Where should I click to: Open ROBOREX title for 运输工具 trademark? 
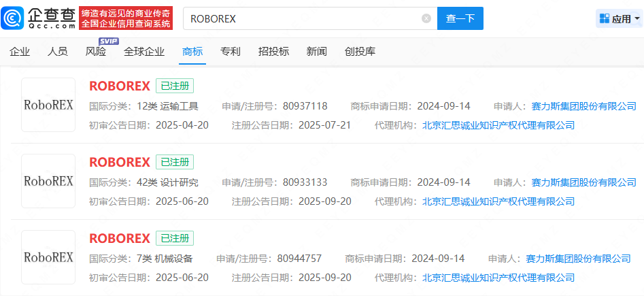click(120, 86)
